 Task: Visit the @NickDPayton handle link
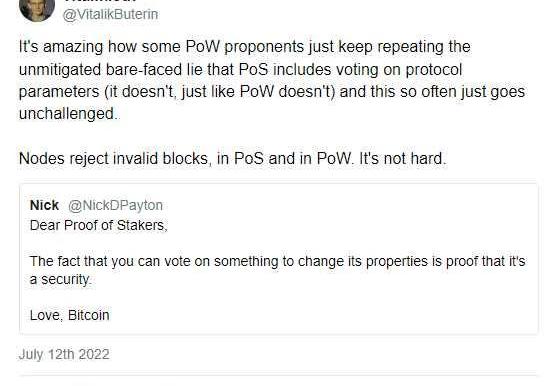tap(115, 206)
